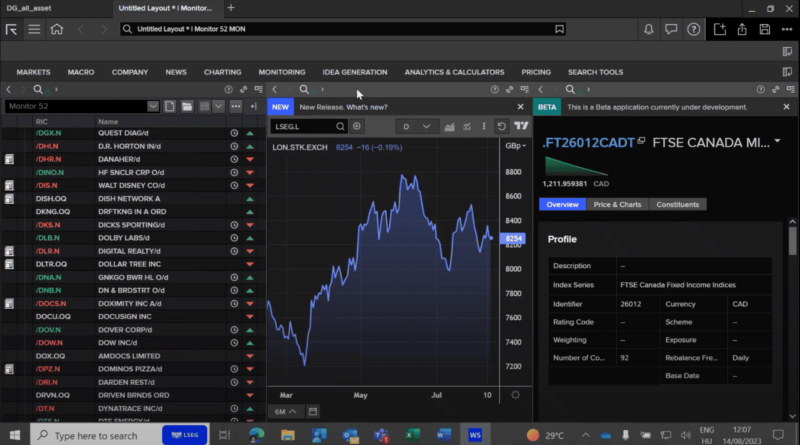Image resolution: width=800 pixels, height=445 pixels.
Task: Select the DOLLAR TREE INC row
Action: click(133, 264)
